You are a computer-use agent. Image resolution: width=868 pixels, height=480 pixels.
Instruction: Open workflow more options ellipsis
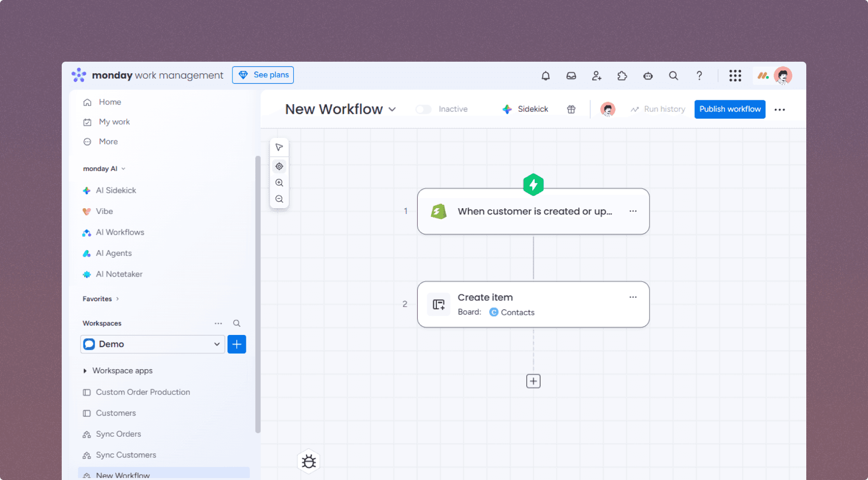click(x=780, y=109)
